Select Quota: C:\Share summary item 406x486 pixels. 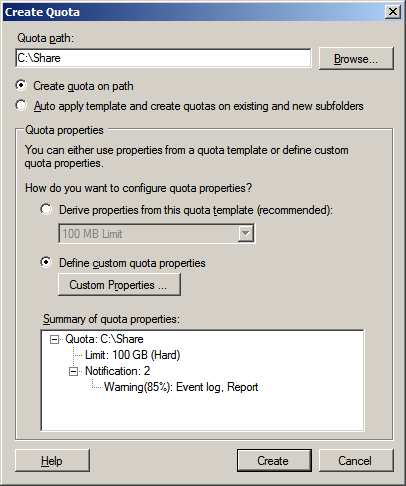pyautogui.click(x=104, y=339)
